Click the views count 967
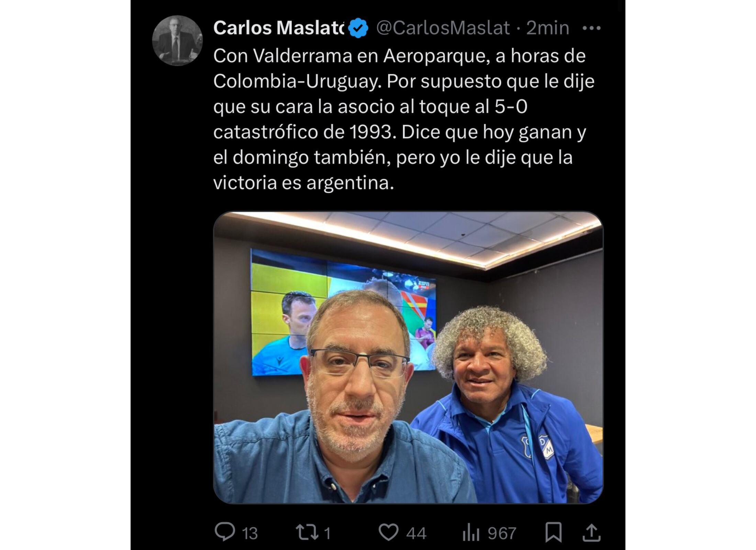Viewport: 756px width, 550px height. click(x=502, y=533)
